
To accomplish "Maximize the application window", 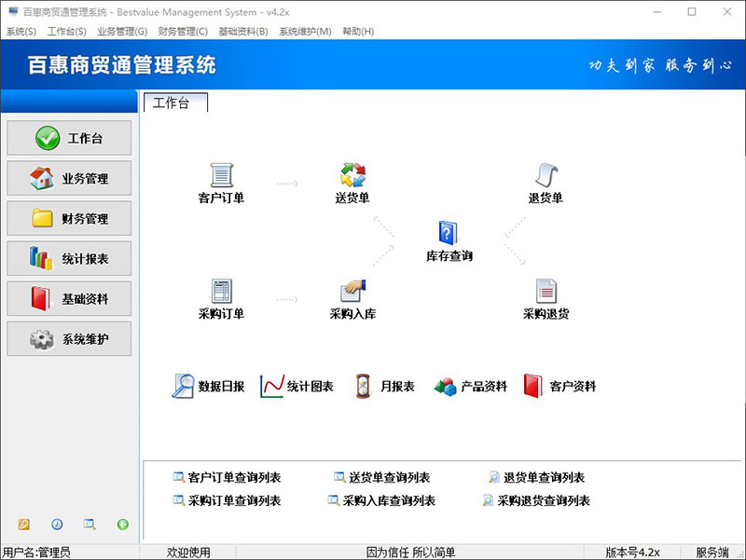I will point(692,12).
